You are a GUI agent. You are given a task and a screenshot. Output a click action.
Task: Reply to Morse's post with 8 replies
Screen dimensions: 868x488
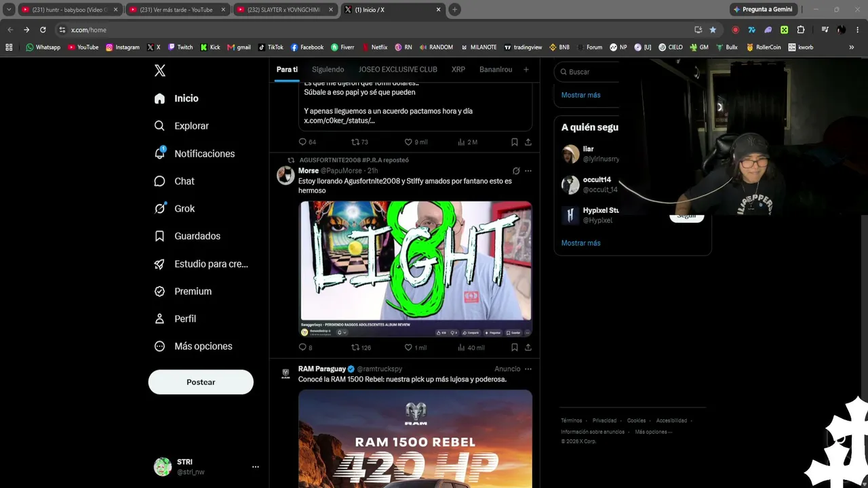tap(306, 348)
